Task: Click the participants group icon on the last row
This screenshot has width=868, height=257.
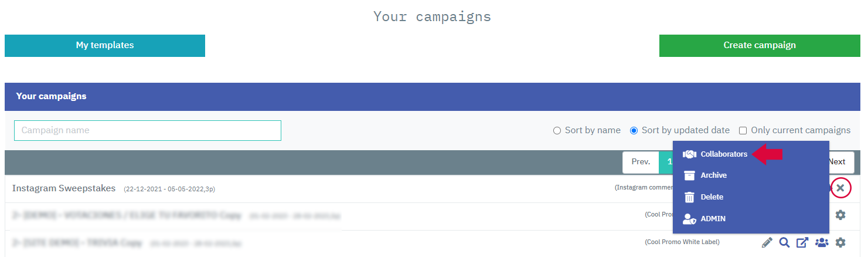Action: click(x=822, y=242)
